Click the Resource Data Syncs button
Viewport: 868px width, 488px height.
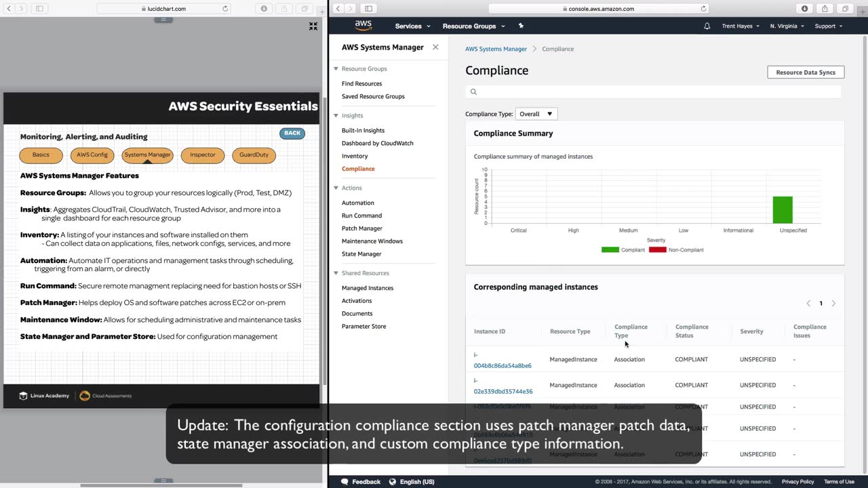pyautogui.click(x=806, y=73)
